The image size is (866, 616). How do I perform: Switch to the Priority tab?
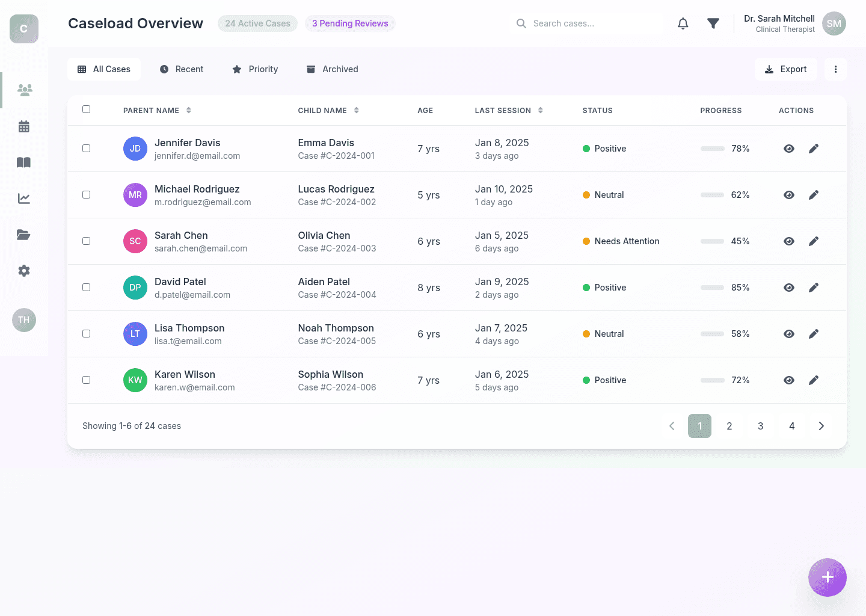tap(254, 69)
